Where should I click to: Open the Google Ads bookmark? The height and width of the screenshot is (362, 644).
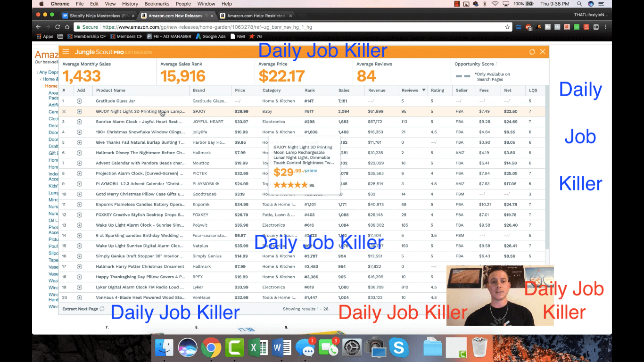point(210,36)
